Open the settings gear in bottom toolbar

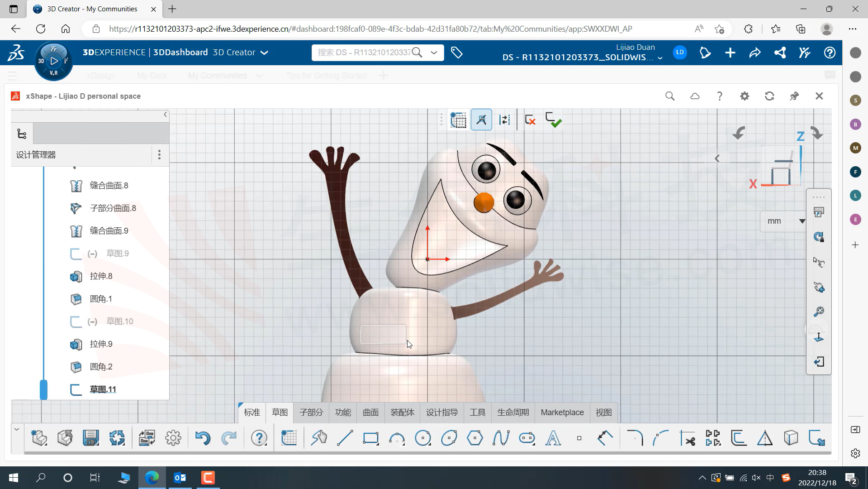pyautogui.click(x=173, y=438)
